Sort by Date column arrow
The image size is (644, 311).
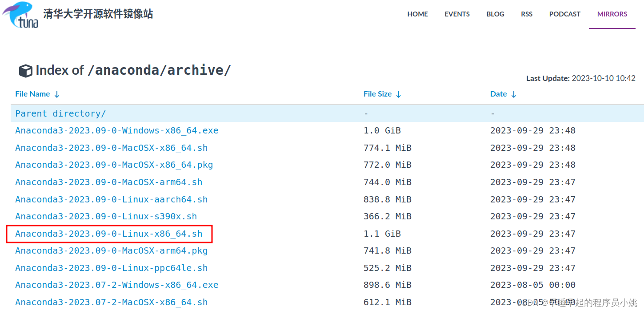[514, 94]
